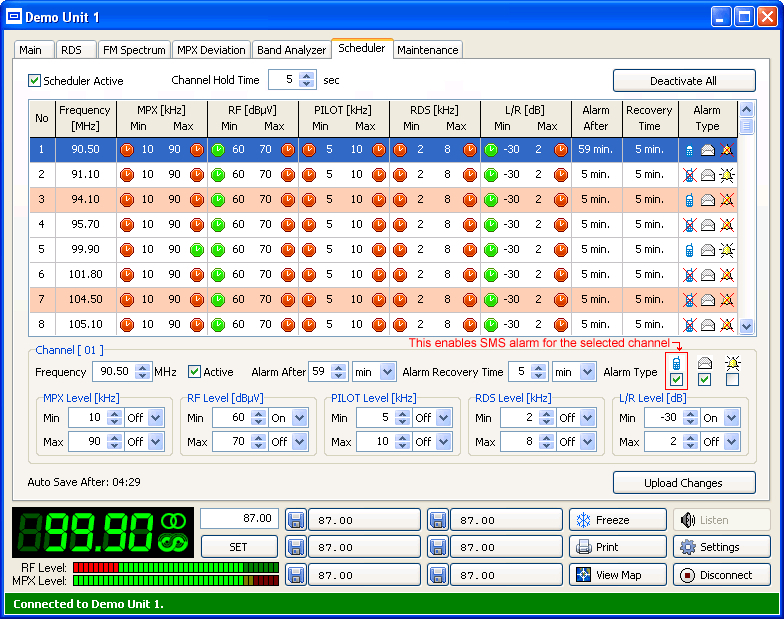Click the Freeze snowflake button
Screen dimensions: 784x619
click(617, 520)
